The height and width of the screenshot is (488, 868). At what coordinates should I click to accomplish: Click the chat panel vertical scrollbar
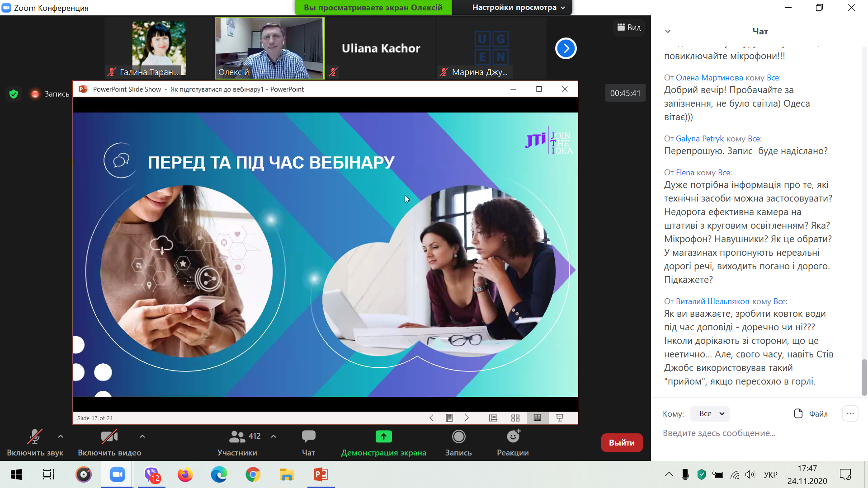(x=864, y=377)
